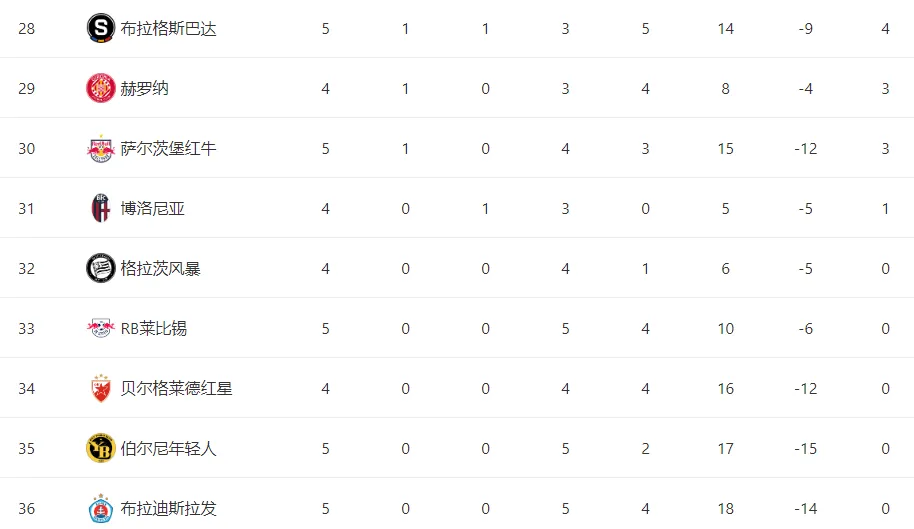
Task: Click rank number 28 in standings
Action: click(x=26, y=29)
